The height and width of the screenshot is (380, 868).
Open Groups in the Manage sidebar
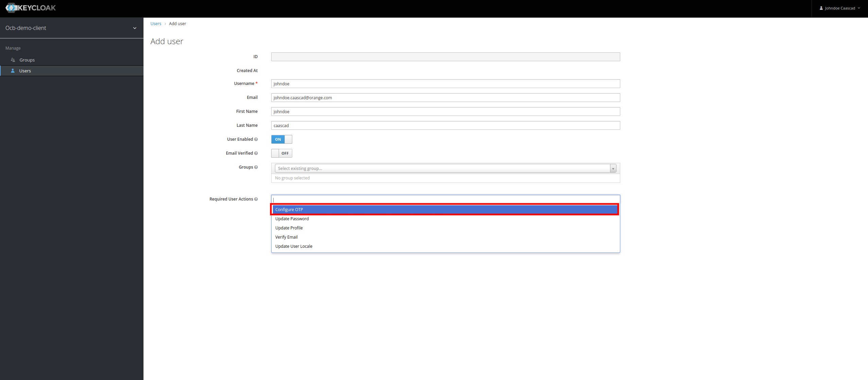pyautogui.click(x=71, y=60)
